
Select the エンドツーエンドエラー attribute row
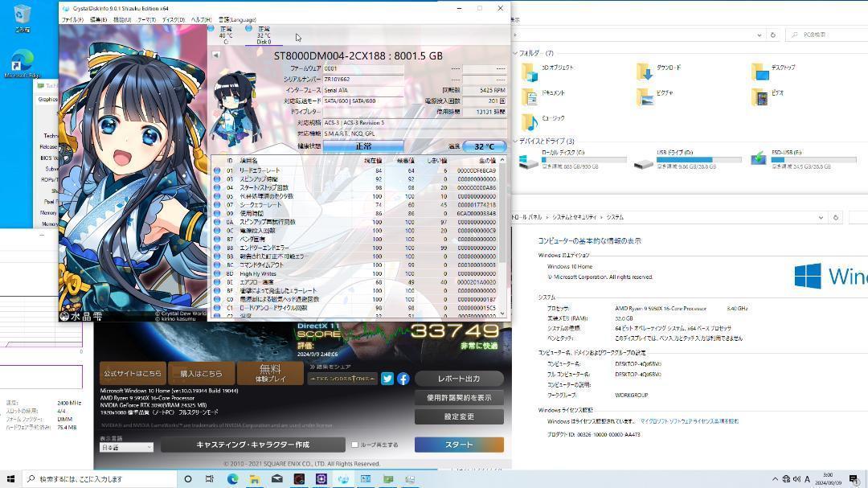tap(355, 248)
